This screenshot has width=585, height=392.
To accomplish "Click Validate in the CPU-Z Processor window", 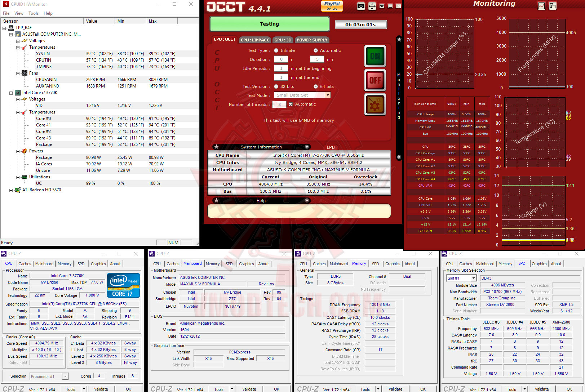I will pos(101,389).
